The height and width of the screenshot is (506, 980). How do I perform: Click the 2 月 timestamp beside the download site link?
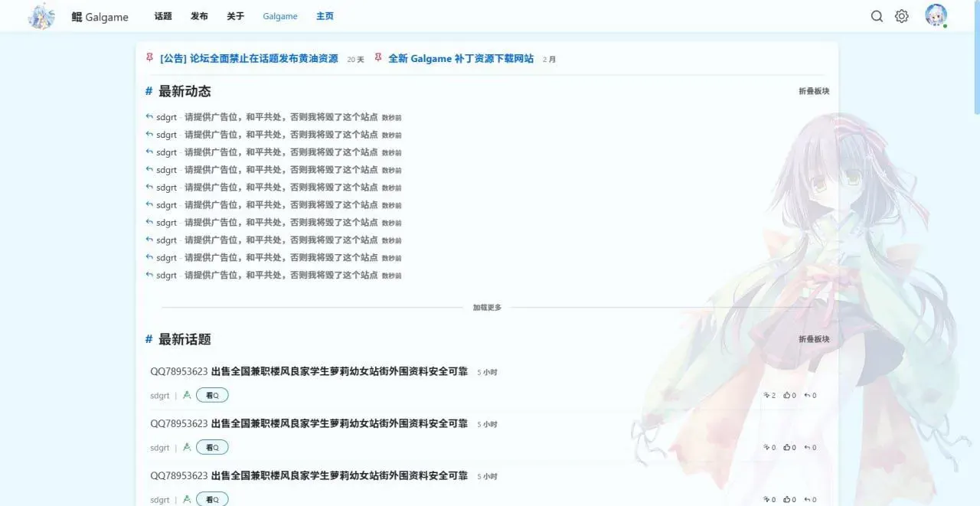550,59
